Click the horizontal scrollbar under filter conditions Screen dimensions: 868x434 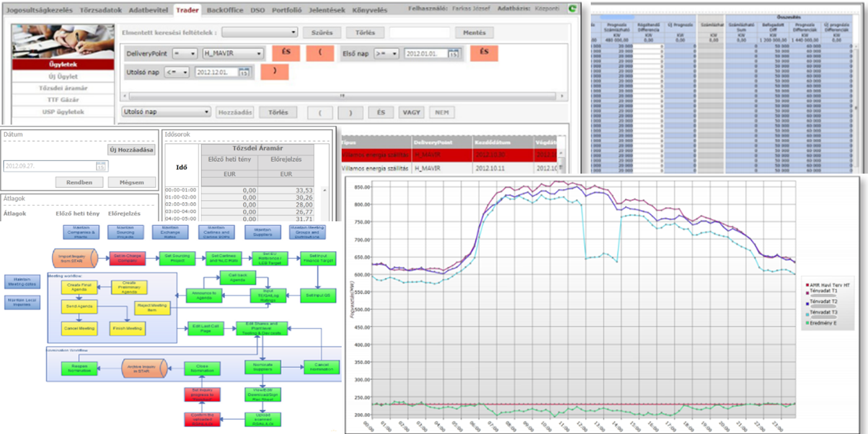[342, 96]
